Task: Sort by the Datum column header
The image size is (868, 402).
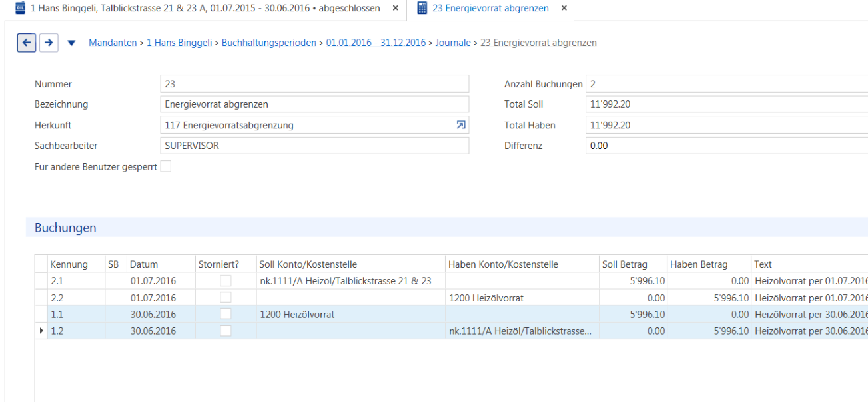Action: [x=161, y=264]
